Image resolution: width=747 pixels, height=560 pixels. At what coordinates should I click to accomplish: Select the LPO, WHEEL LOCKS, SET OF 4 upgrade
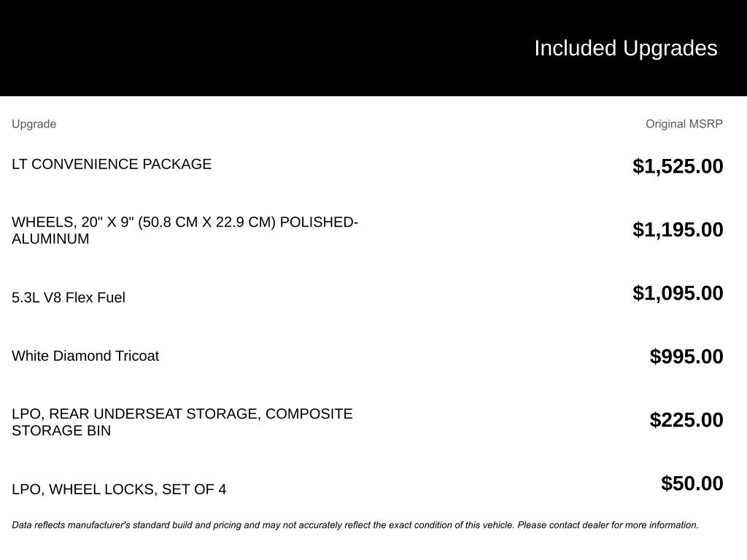(119, 489)
